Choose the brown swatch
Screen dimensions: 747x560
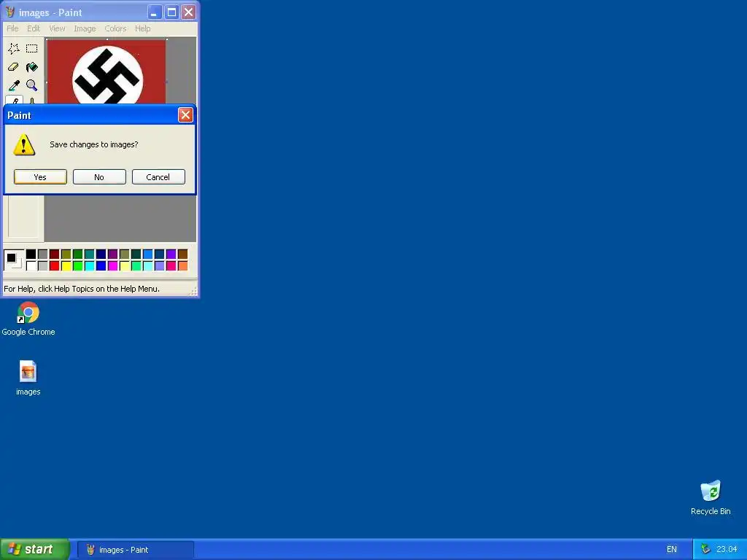tap(183, 254)
